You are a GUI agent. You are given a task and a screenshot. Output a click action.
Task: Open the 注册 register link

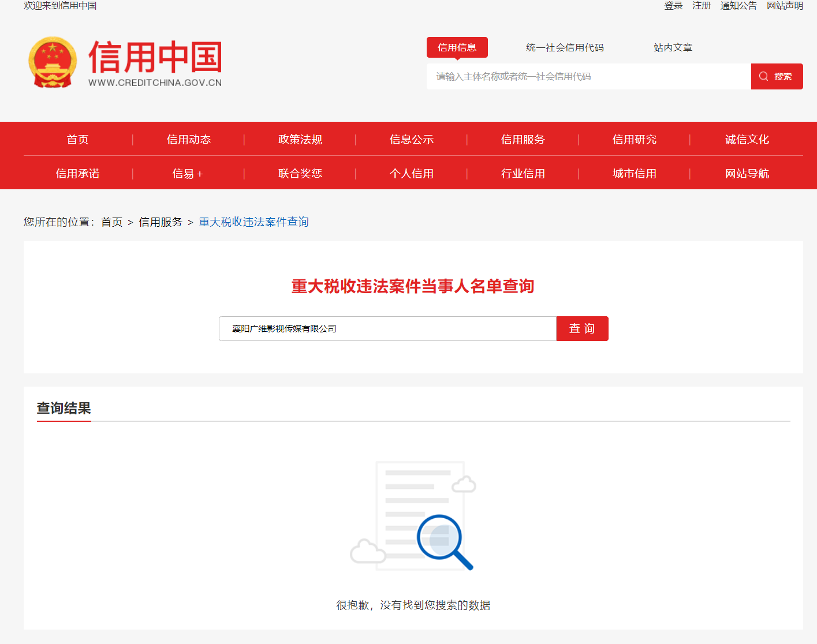pos(702,6)
